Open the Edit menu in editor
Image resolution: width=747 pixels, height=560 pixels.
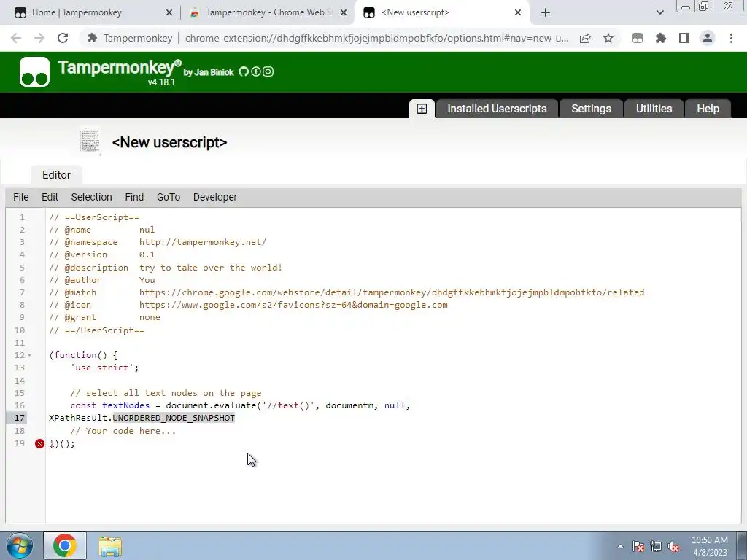[x=50, y=197]
